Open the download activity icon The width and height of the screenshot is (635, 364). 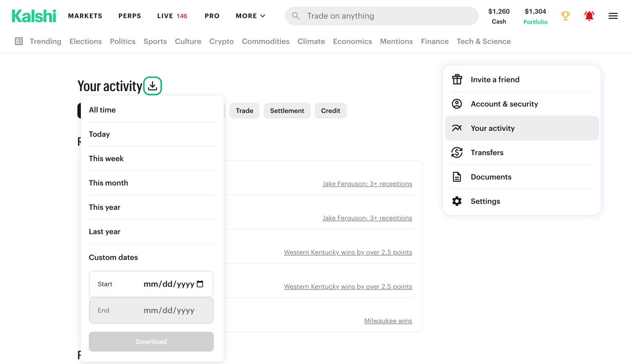click(153, 86)
